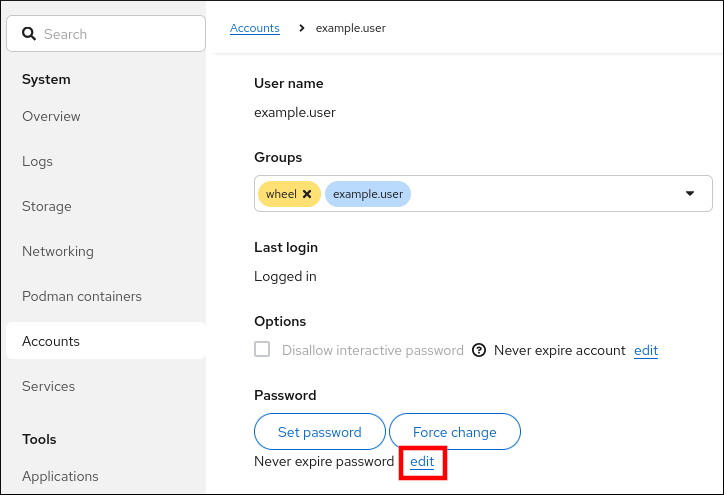Click the Accounts breadcrumb link
Screen dimensions: 724x495
pos(254,28)
